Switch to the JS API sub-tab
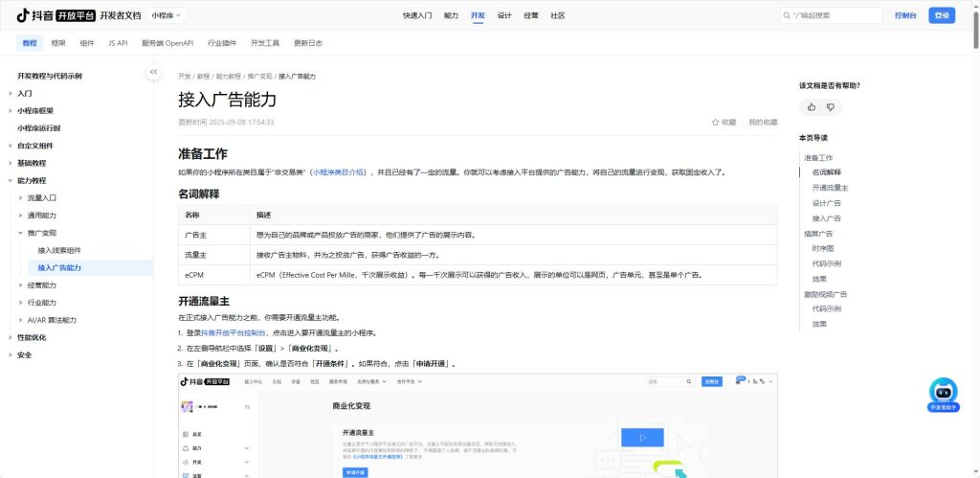This screenshot has width=980, height=478. [x=118, y=43]
